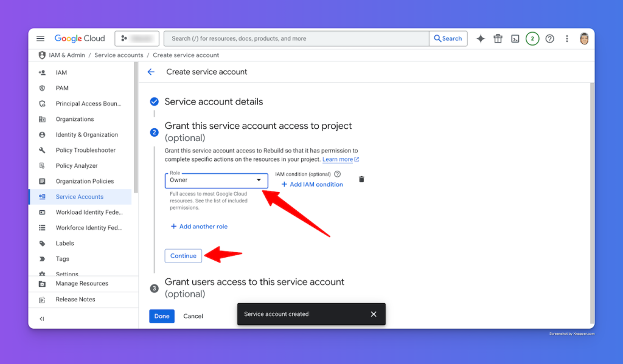623x364 pixels.
Task: Click the main page scrollbar
Action: 592,202
